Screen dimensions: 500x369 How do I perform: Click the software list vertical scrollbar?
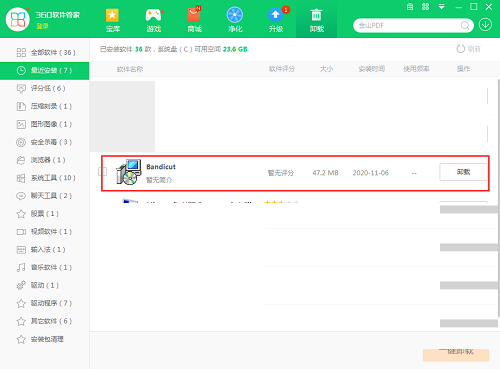(498, 198)
